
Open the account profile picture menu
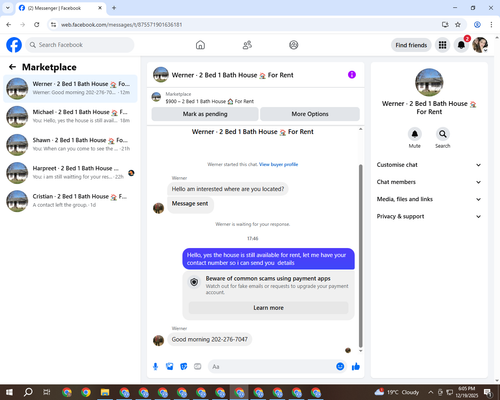point(480,45)
